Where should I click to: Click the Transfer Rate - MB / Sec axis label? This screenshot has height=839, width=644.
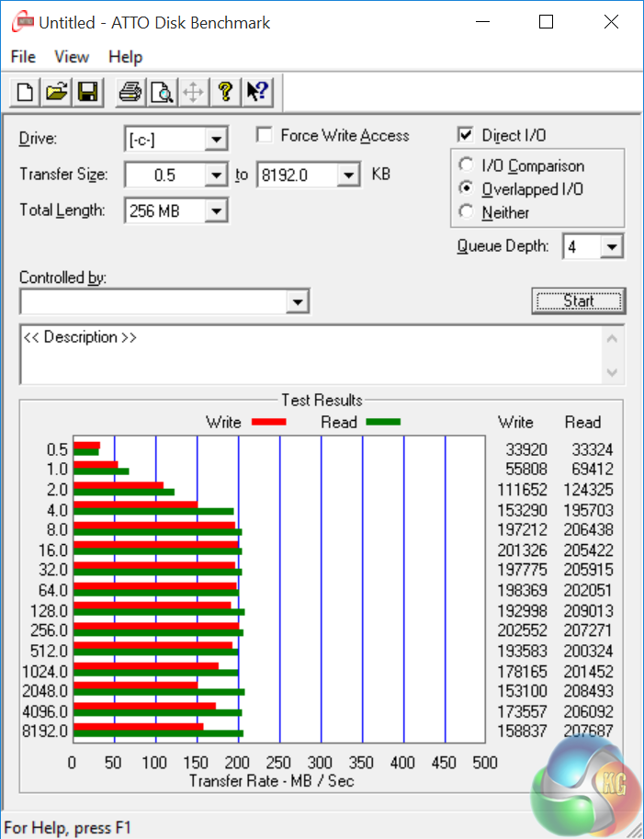click(x=272, y=781)
